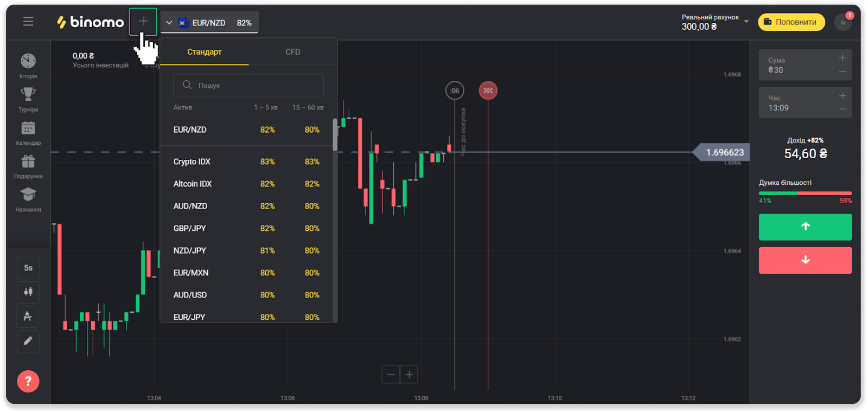
Task: Open Навчання graduation cap icon
Action: [28, 195]
